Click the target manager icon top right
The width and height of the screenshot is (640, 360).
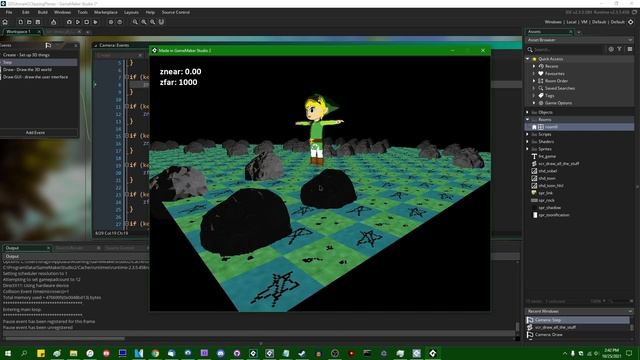(631, 22)
